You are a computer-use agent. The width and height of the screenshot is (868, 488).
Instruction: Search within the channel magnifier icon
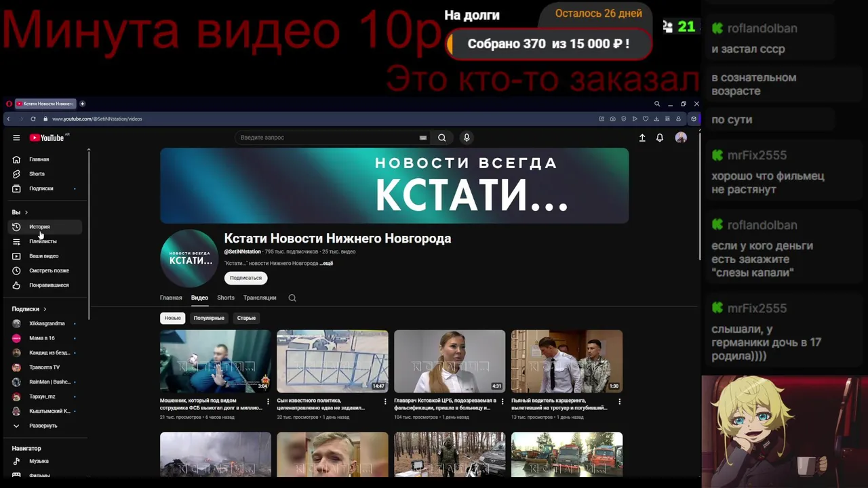pos(292,298)
